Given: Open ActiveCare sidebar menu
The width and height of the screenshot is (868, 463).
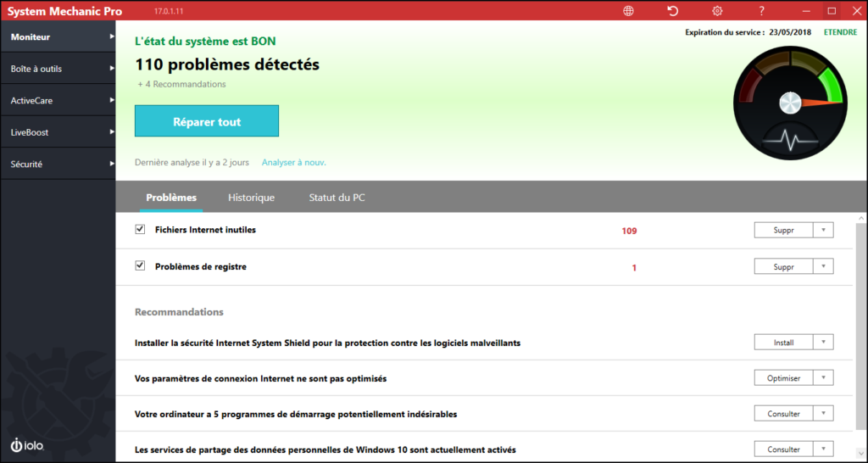Looking at the screenshot, I should [58, 100].
